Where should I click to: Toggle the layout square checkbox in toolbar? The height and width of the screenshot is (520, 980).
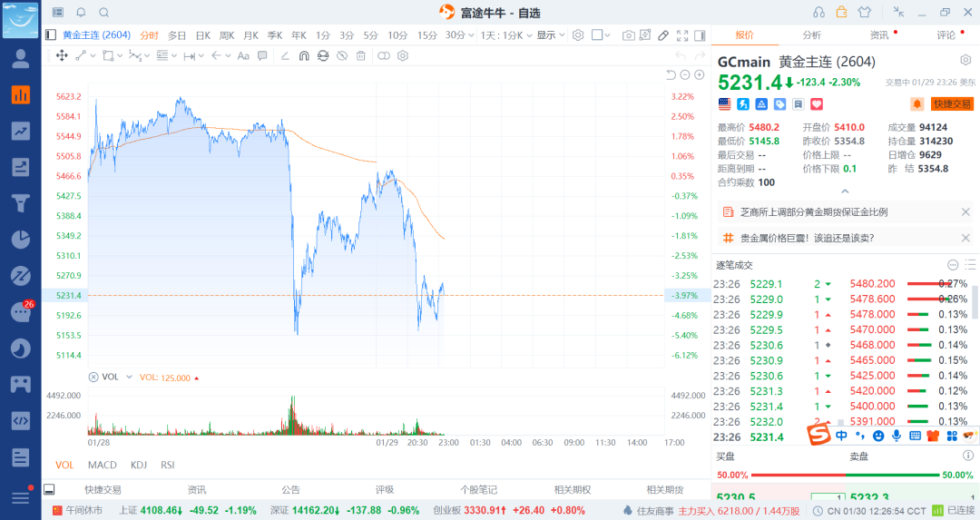click(x=597, y=35)
